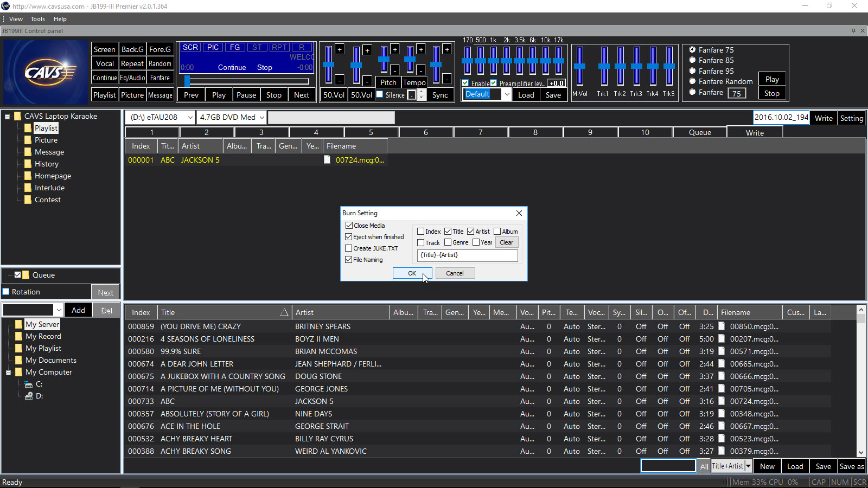868x488 pixels.
Task: Confirm Burn Setting with OK
Action: coord(412,273)
